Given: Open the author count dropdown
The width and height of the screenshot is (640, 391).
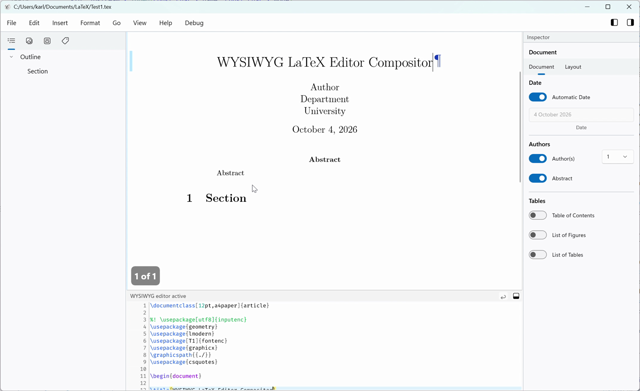Looking at the screenshot, I should point(617,157).
